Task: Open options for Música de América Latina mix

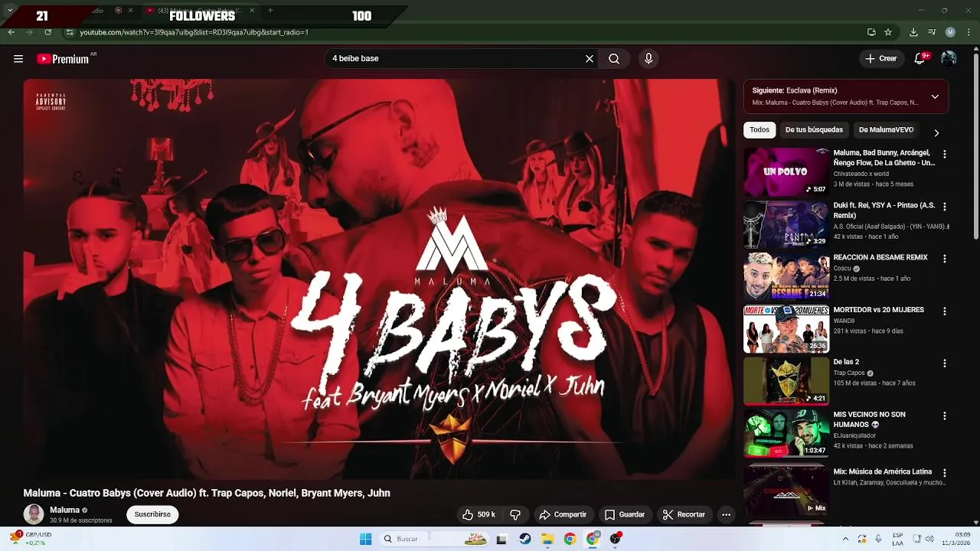Action: [x=944, y=473]
